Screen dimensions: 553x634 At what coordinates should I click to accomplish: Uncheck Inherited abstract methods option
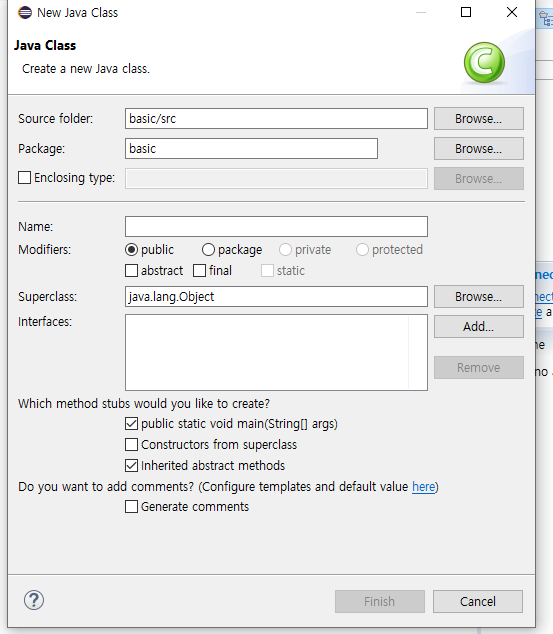[x=131, y=466]
